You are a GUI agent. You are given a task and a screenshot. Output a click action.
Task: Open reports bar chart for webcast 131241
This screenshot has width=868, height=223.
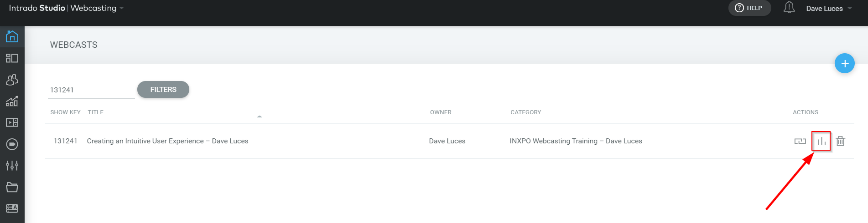821,141
